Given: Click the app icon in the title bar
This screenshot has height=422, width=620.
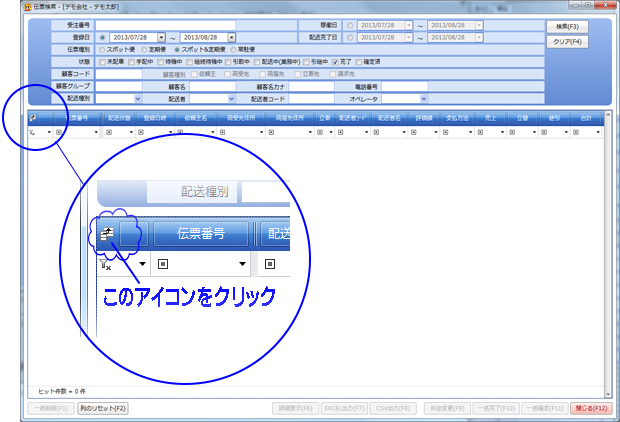Looking at the screenshot, I should click(26, 7).
